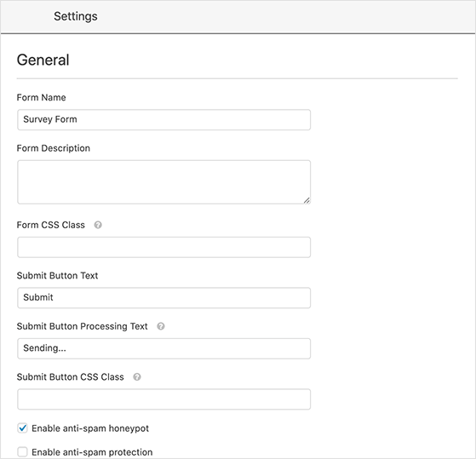Image resolution: width=476 pixels, height=459 pixels.
Task: Grab the Form Description resize handle
Action: click(307, 200)
